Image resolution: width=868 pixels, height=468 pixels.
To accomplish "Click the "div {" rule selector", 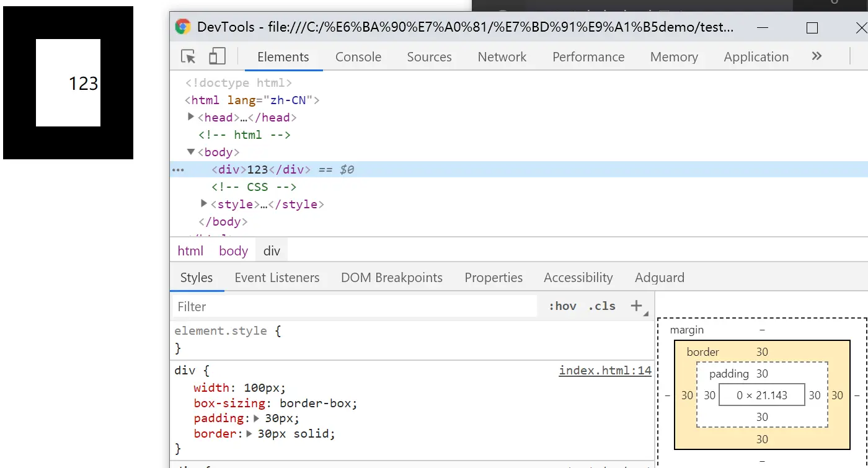I will click(x=192, y=371).
